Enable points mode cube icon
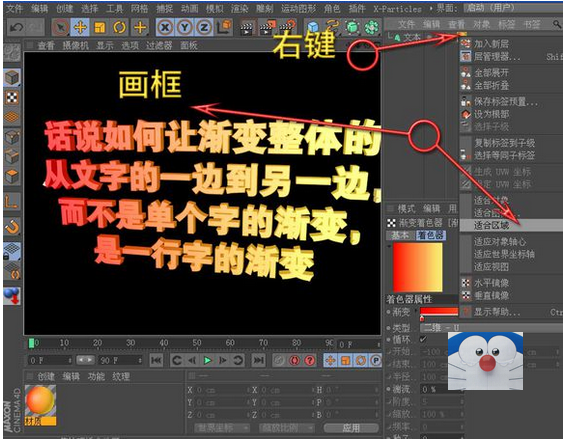 point(12,137)
